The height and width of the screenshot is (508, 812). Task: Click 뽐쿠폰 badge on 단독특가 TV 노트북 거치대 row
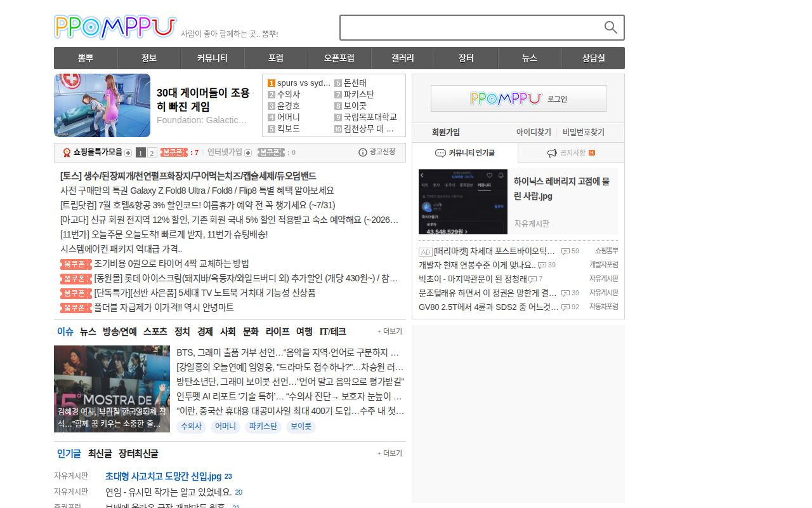(x=75, y=293)
